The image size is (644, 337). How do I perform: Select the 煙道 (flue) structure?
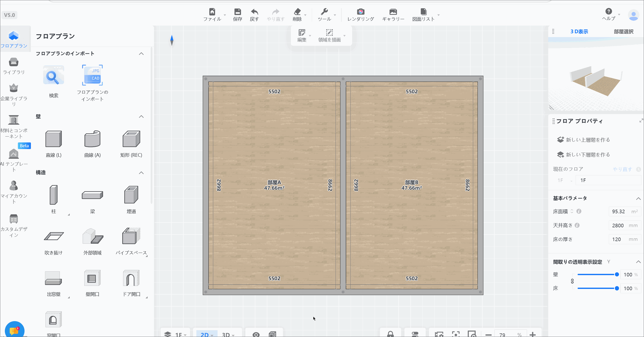(x=131, y=200)
